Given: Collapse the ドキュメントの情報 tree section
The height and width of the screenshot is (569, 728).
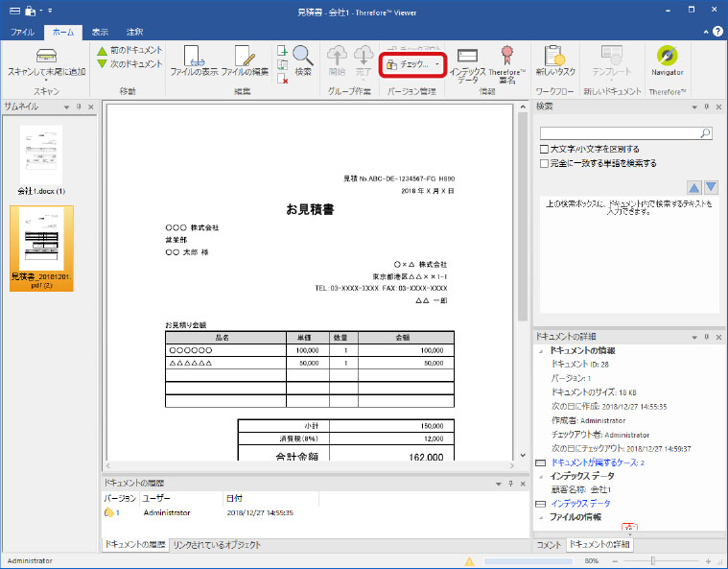Looking at the screenshot, I should [542, 351].
